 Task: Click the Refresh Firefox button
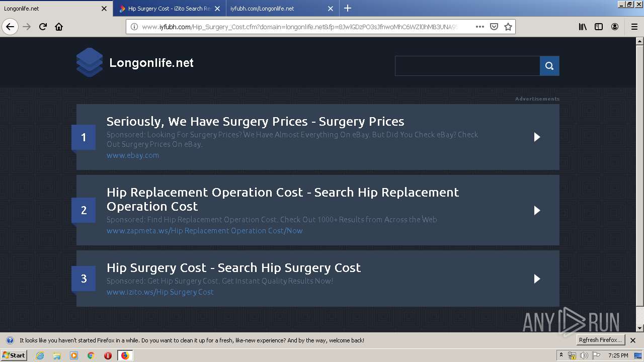coord(601,340)
